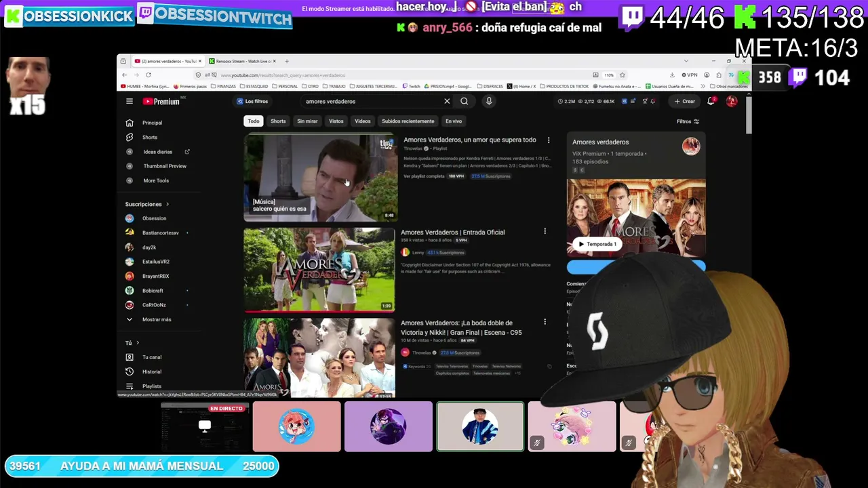This screenshot has height=488, width=868.
Task: Open the CaRtOoNz channel subscription
Action: 153,305
